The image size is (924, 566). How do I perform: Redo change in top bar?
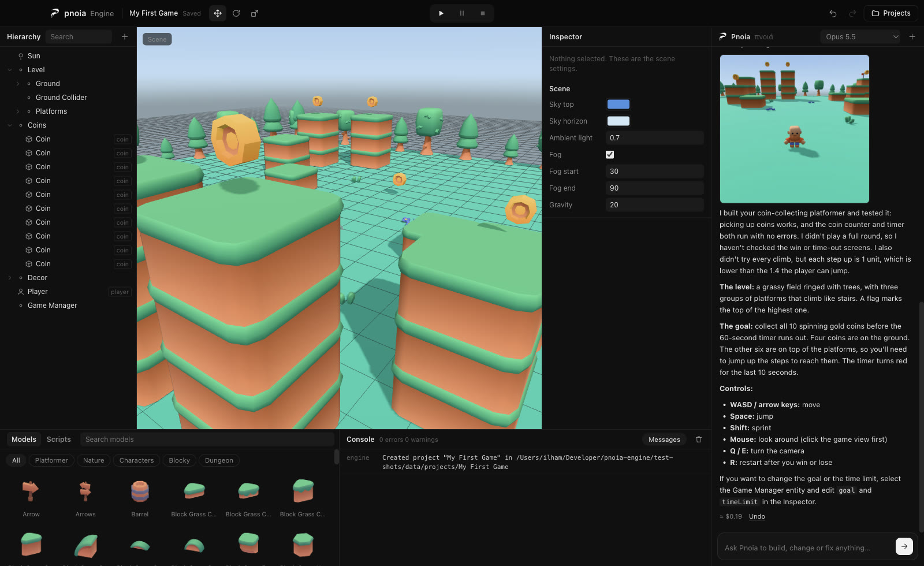[852, 13]
